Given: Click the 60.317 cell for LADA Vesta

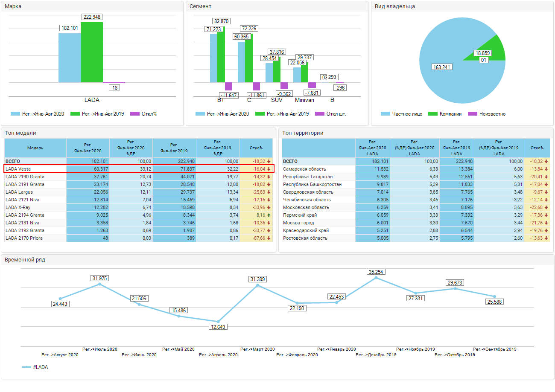Looking at the screenshot, I should (88, 169).
